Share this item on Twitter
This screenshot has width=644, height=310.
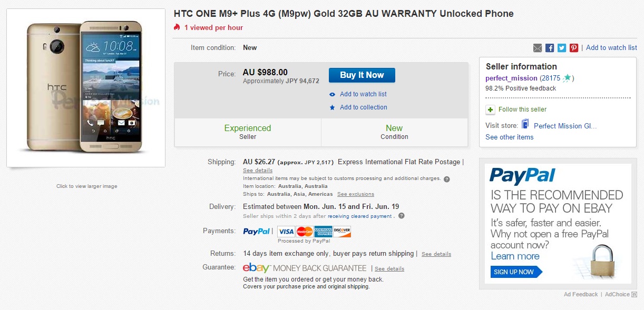point(562,48)
